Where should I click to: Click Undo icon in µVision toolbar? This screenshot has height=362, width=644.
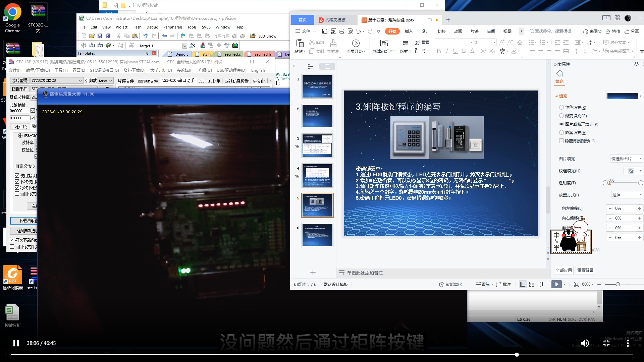(145, 36)
